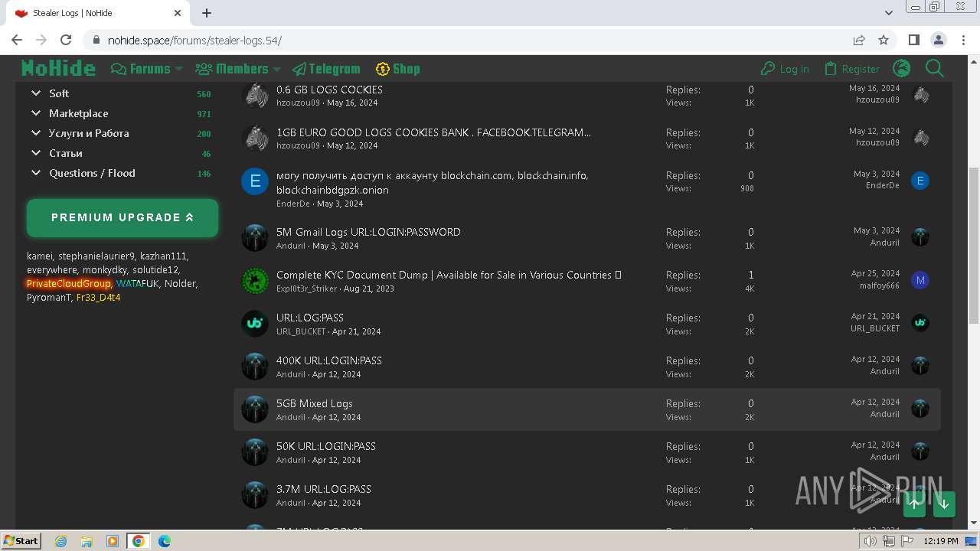
Task: Open the 3.7M URL:LOG:PASS thread
Action: click(x=324, y=489)
